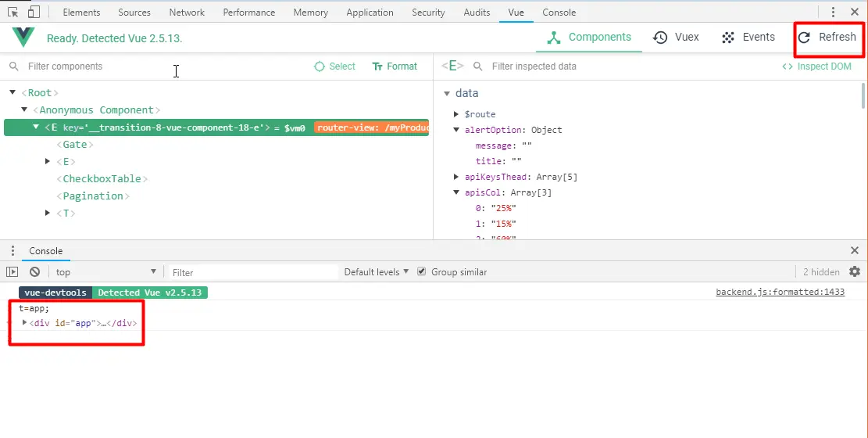Open the Audits panel tab
The height and width of the screenshot is (438, 868).
tap(477, 13)
